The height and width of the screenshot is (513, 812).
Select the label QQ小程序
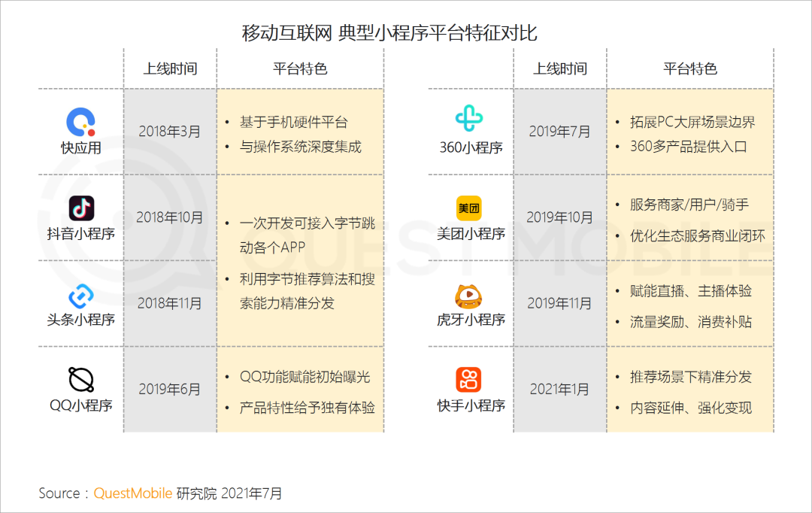[80, 405]
